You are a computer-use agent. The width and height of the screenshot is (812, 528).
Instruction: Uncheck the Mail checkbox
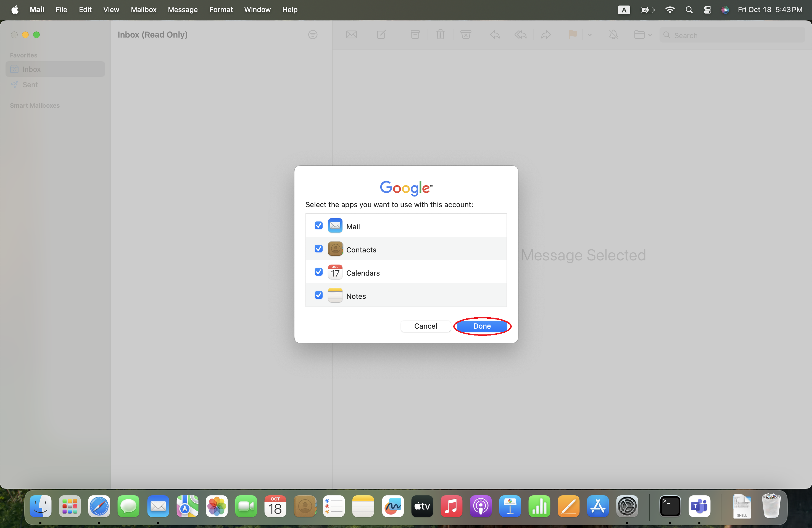coord(319,225)
